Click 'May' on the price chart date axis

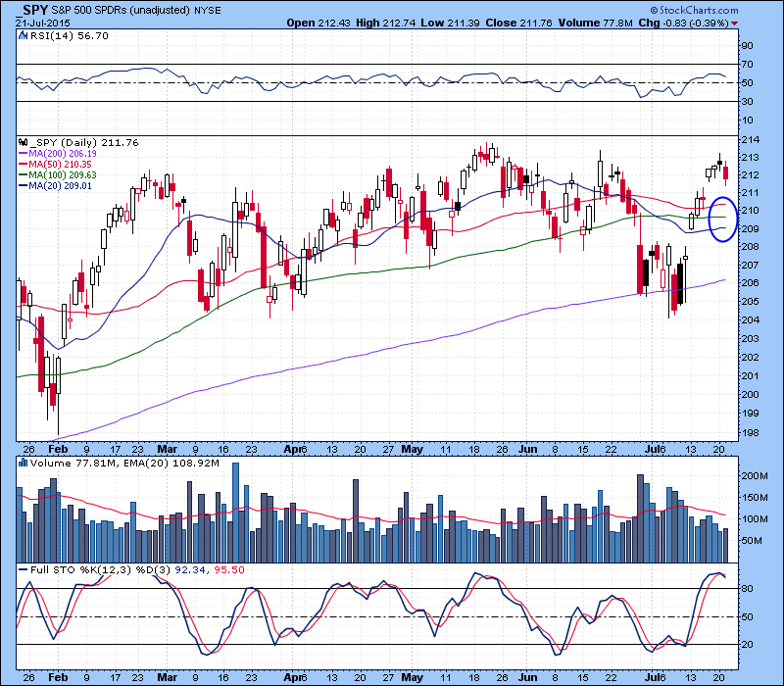pos(412,449)
